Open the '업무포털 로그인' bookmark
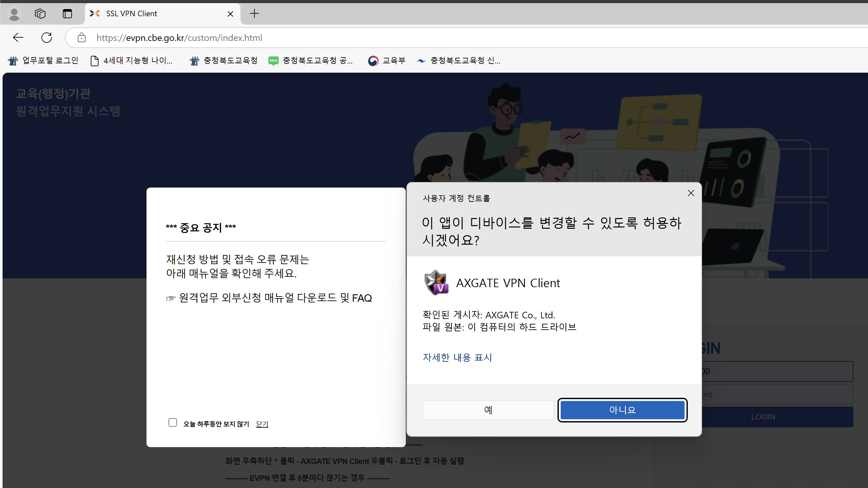The height and width of the screenshot is (488, 868). [x=43, y=60]
